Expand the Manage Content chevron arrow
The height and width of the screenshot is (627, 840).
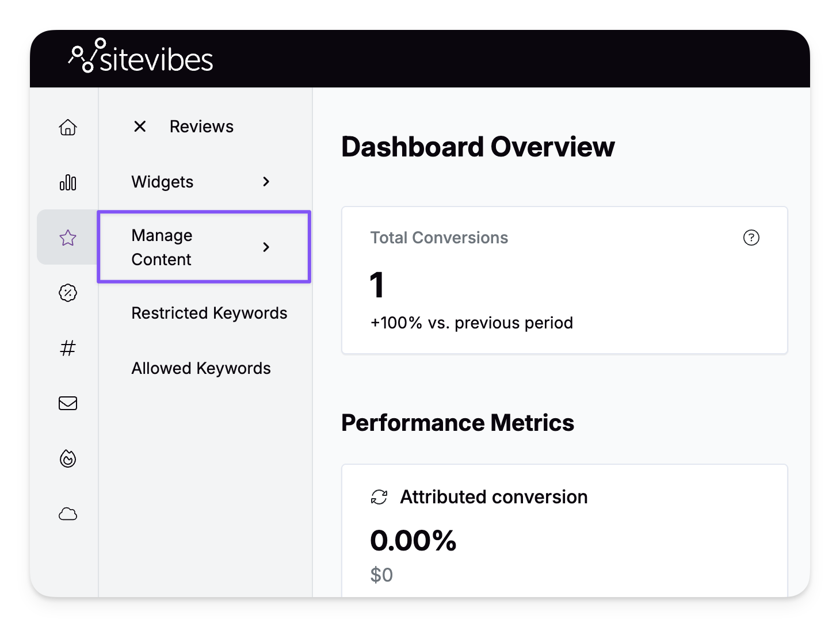tap(266, 247)
